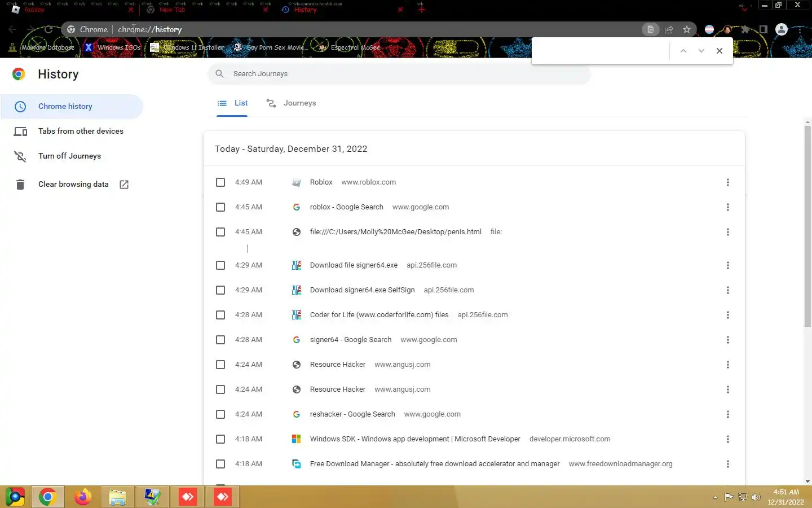Check the signer64 - Google Search entry

click(x=220, y=340)
